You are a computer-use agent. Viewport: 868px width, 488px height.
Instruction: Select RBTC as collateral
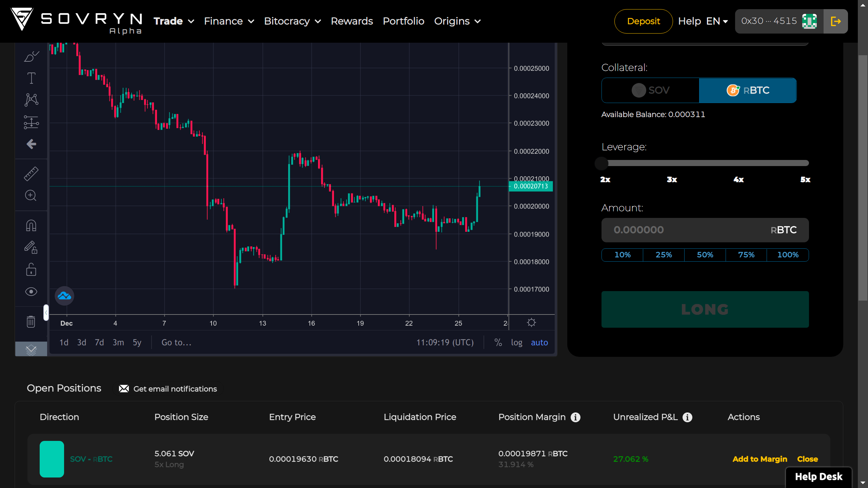coord(748,90)
